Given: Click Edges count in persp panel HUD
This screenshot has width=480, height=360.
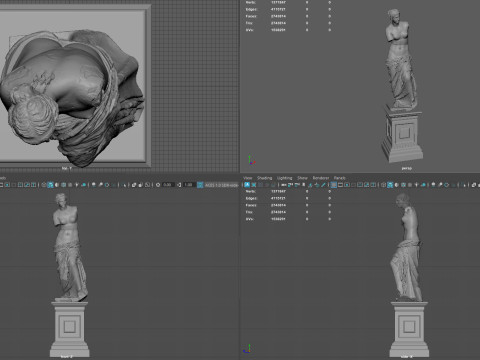Looking at the screenshot, I should 278,9.
